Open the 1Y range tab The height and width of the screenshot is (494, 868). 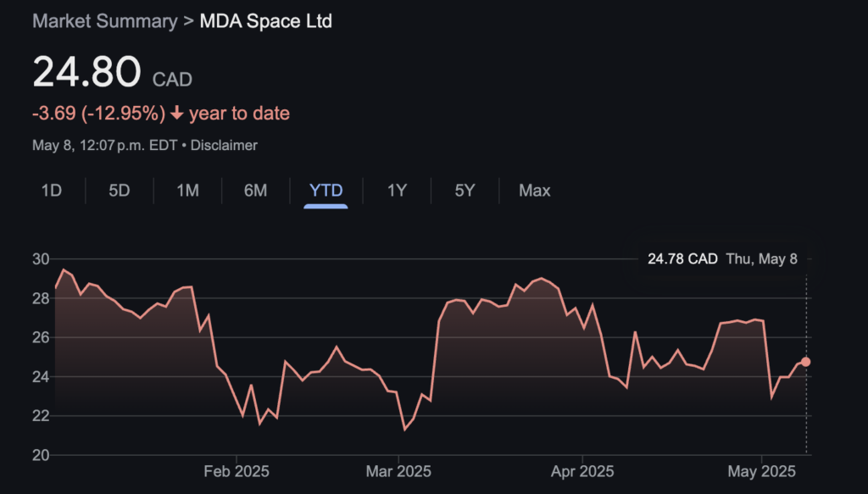[397, 191]
